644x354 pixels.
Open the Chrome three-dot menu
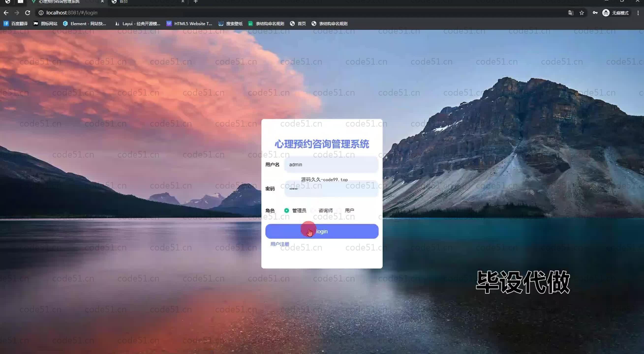(x=638, y=13)
